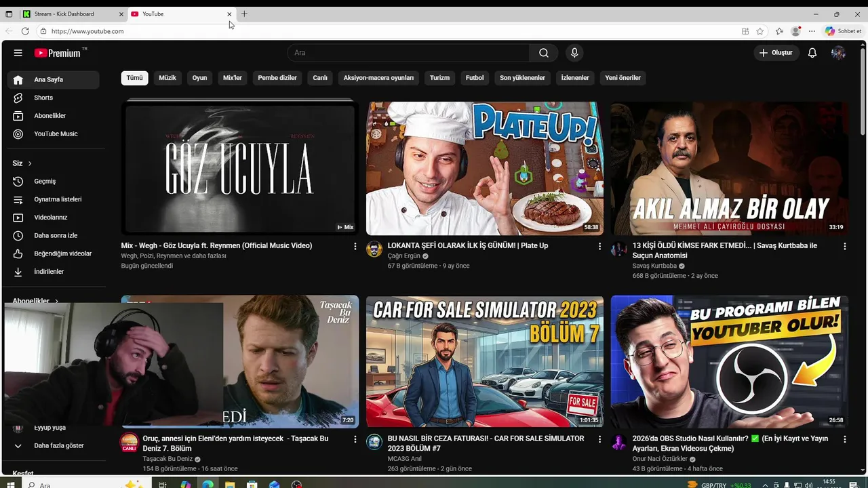Expand Daha fazla göster subscriptions

54,445
